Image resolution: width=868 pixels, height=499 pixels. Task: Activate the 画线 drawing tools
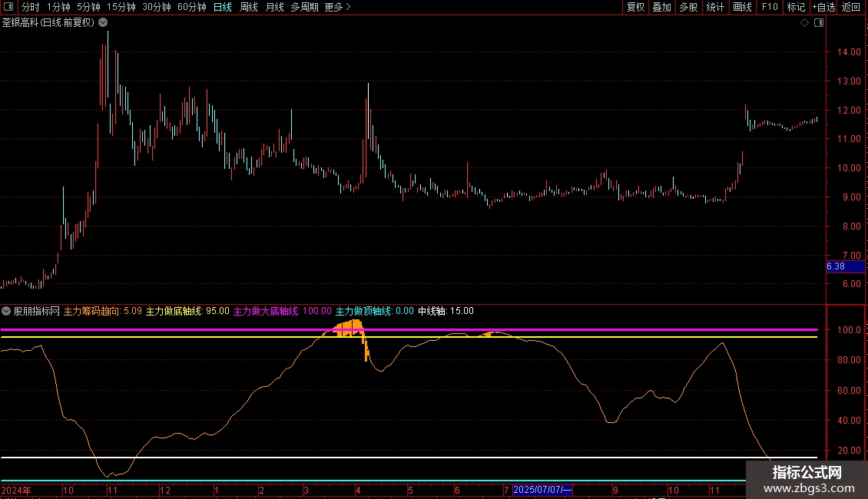click(x=742, y=8)
